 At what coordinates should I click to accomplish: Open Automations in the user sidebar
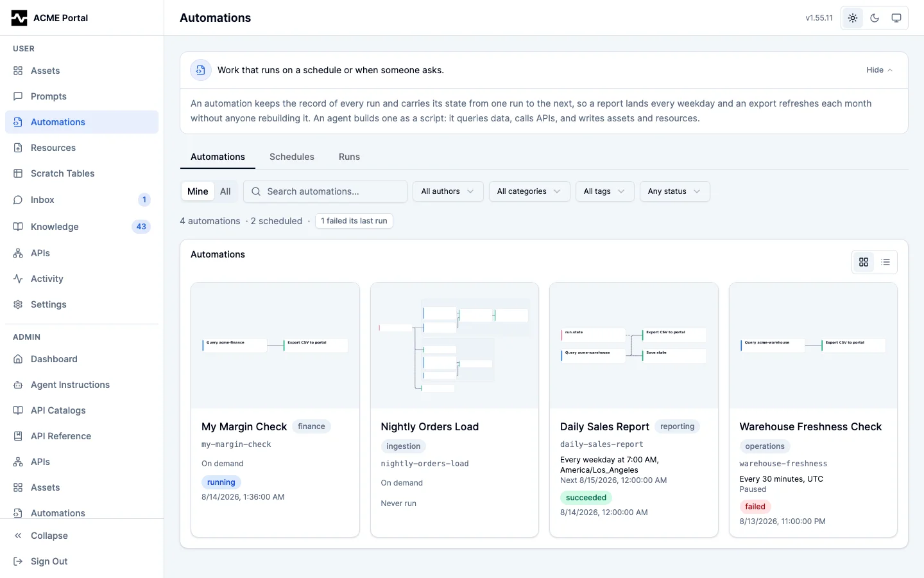click(x=82, y=122)
